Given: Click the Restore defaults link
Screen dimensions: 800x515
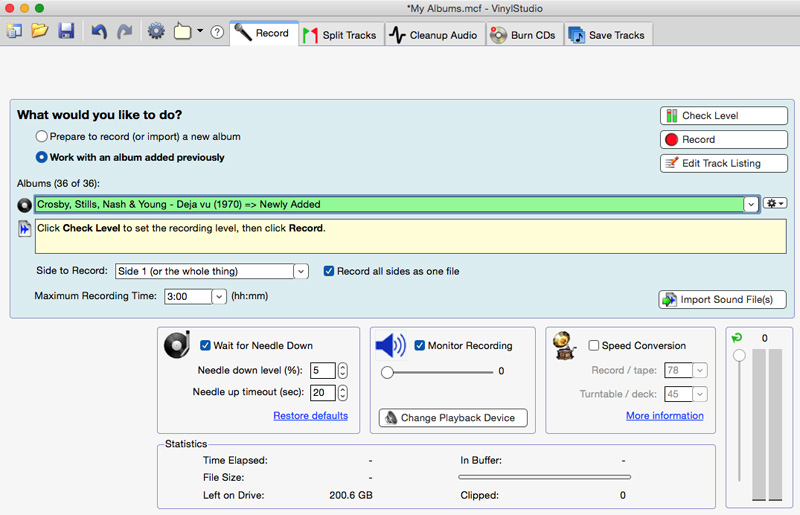Looking at the screenshot, I should pyautogui.click(x=310, y=415).
